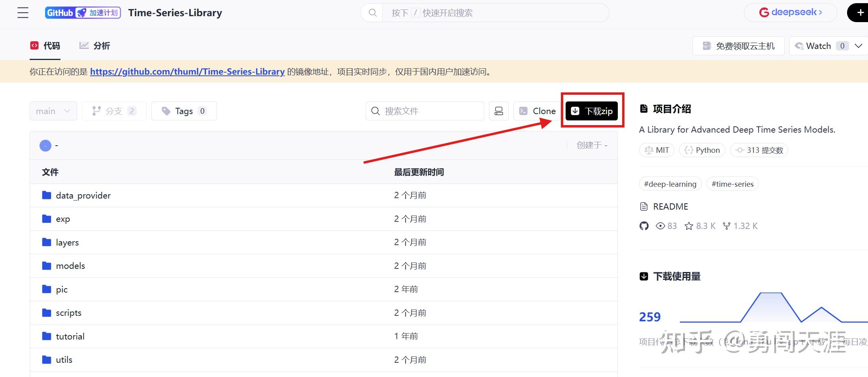Viewport: 868px width, 377px height.
Task: Open the Watch chevron dropdown
Action: pos(858,45)
